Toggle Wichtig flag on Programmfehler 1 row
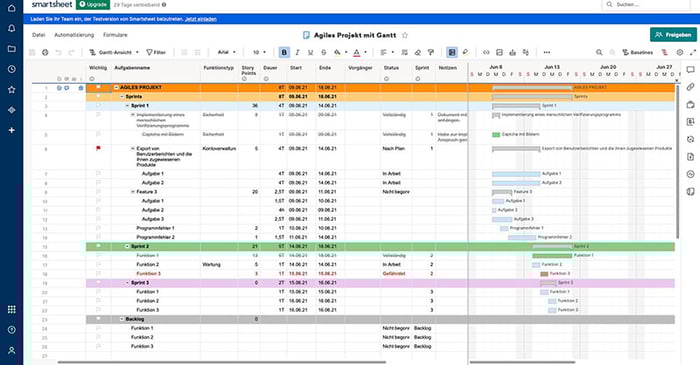Image resolution: width=700 pixels, height=365 pixels. [98, 228]
